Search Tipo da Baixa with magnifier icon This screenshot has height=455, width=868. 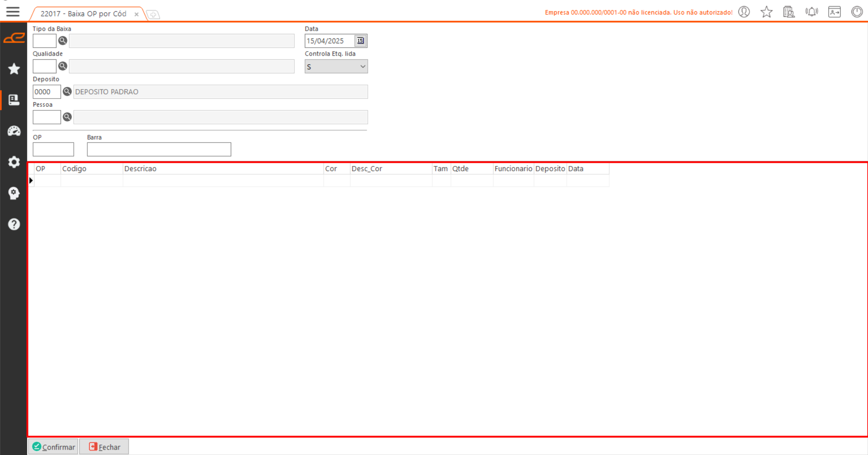tap(63, 41)
